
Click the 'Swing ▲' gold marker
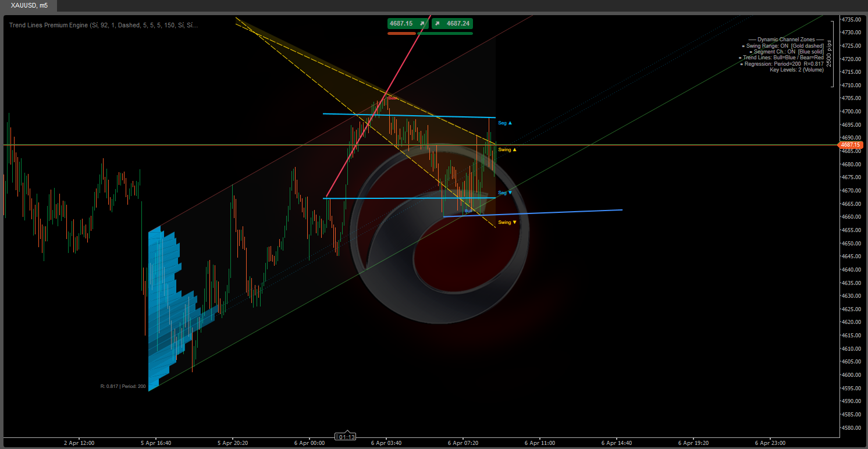click(507, 150)
